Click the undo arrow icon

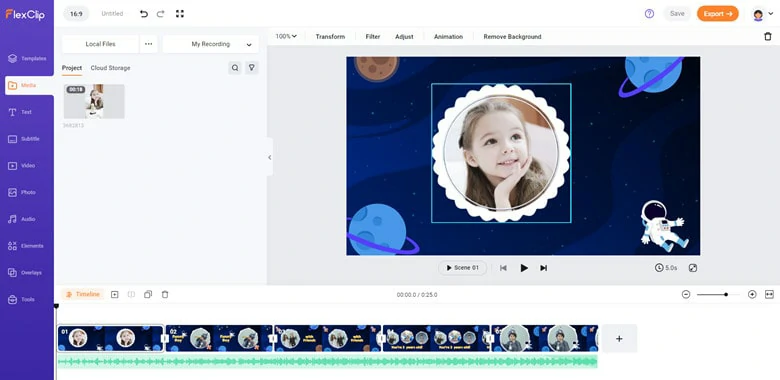pyautogui.click(x=144, y=14)
